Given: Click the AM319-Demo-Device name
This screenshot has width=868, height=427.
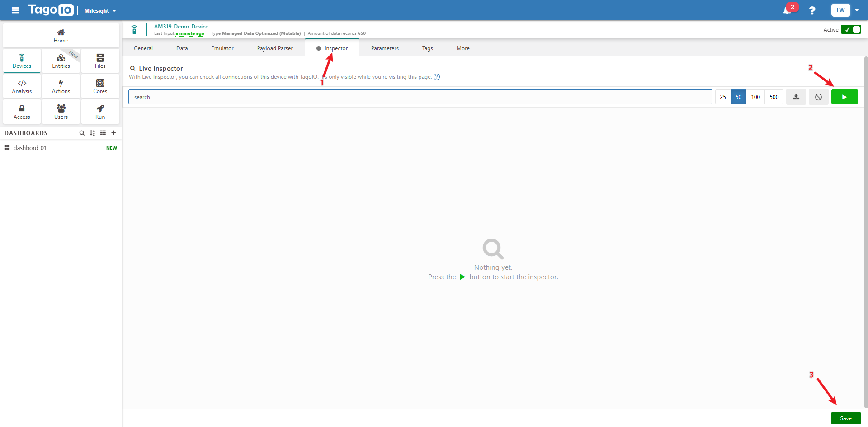Looking at the screenshot, I should pyautogui.click(x=181, y=27).
